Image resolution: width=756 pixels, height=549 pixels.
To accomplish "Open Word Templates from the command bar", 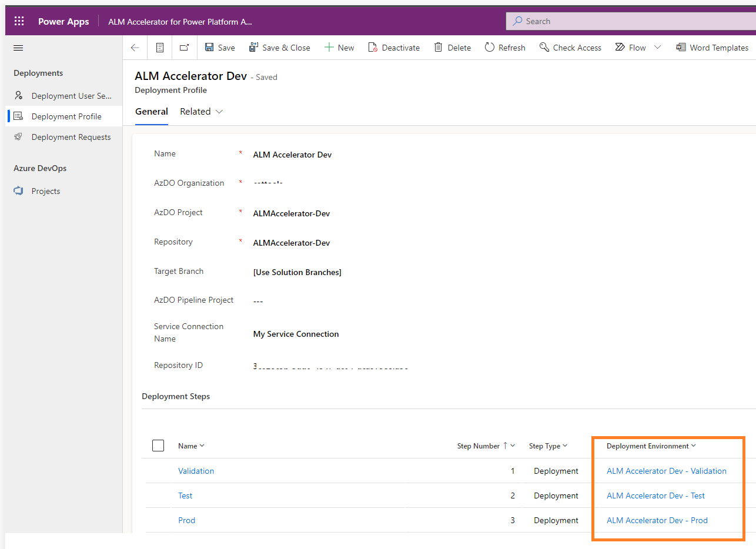I will [x=712, y=47].
